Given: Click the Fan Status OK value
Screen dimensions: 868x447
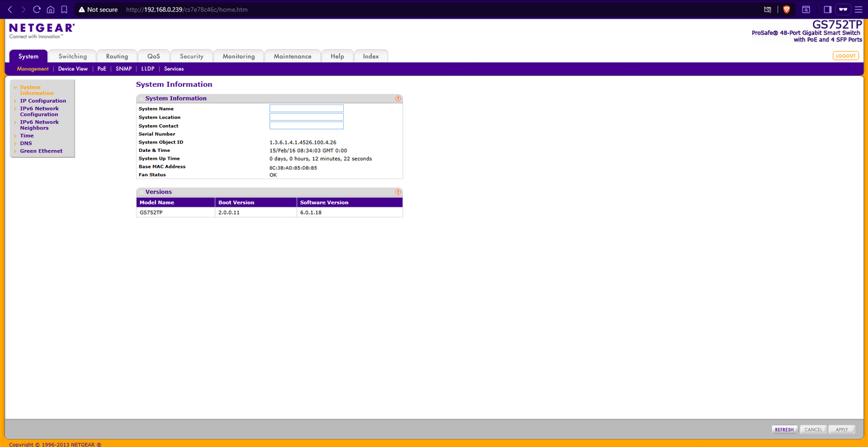Looking at the screenshot, I should [x=273, y=175].
